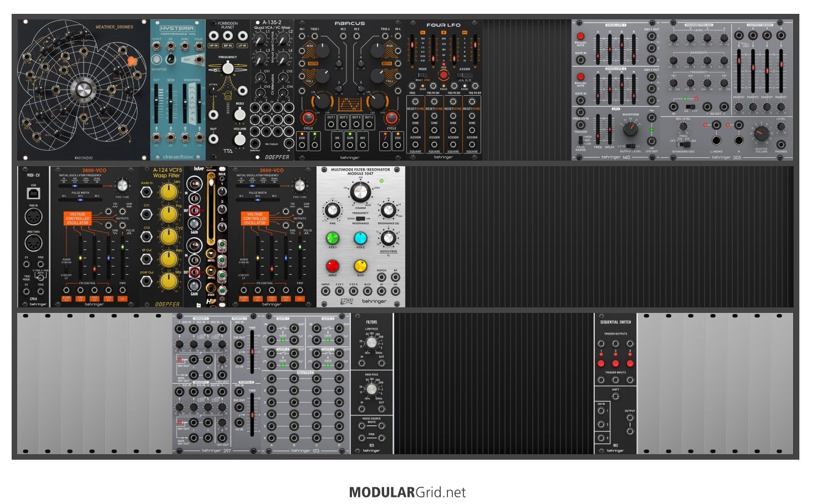Click the red FREE button on Four LFO

pyautogui.click(x=443, y=75)
